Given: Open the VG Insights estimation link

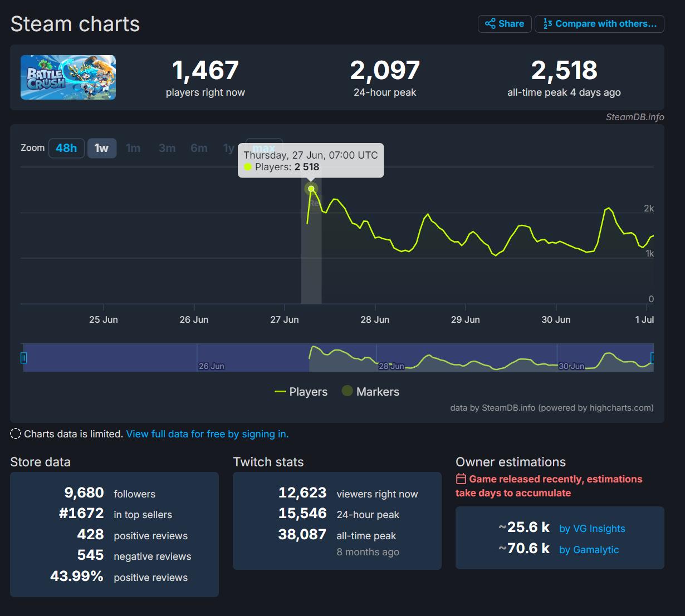Looking at the screenshot, I should pyautogui.click(x=592, y=529).
